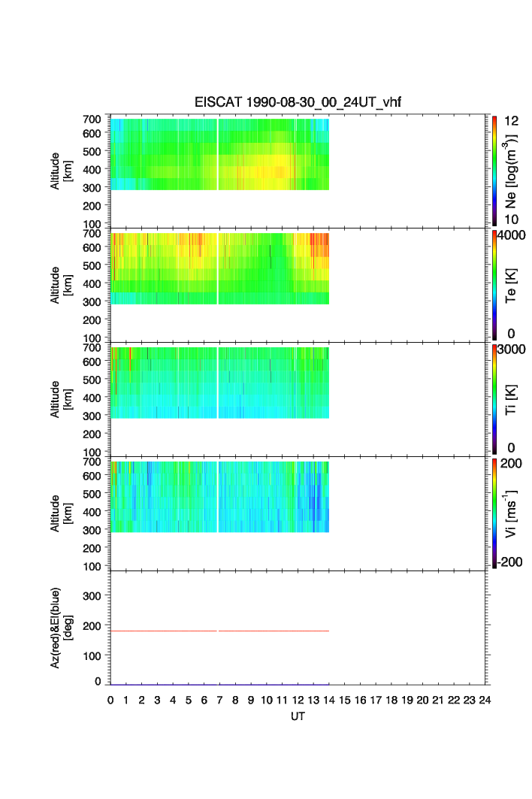532x799 pixels.
Task: Click the Vi [ms-1] colorbar label
Action: [x=511, y=513]
